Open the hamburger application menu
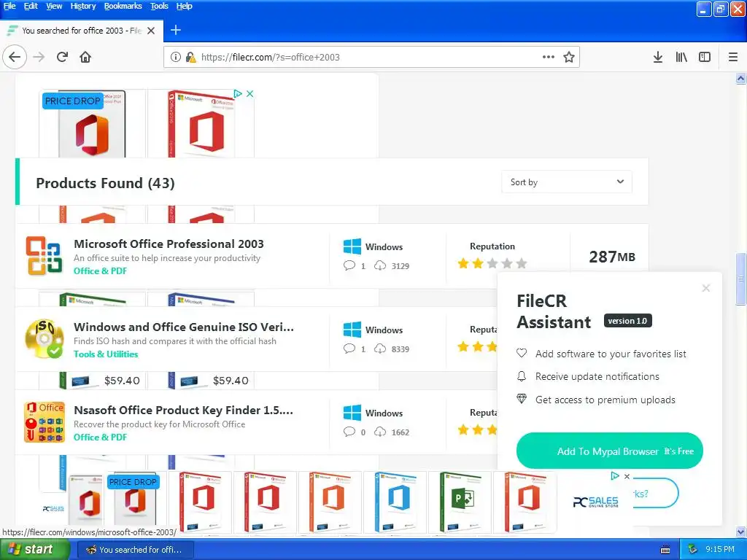 [733, 57]
